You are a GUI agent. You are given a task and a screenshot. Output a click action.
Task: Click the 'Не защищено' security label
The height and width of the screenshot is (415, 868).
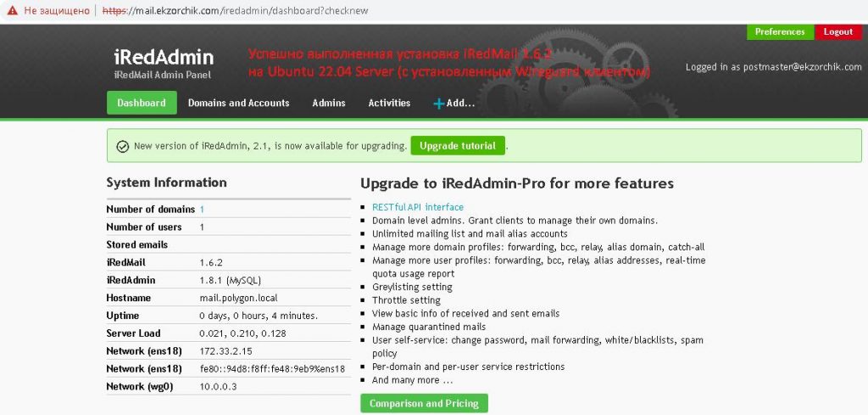point(56,9)
